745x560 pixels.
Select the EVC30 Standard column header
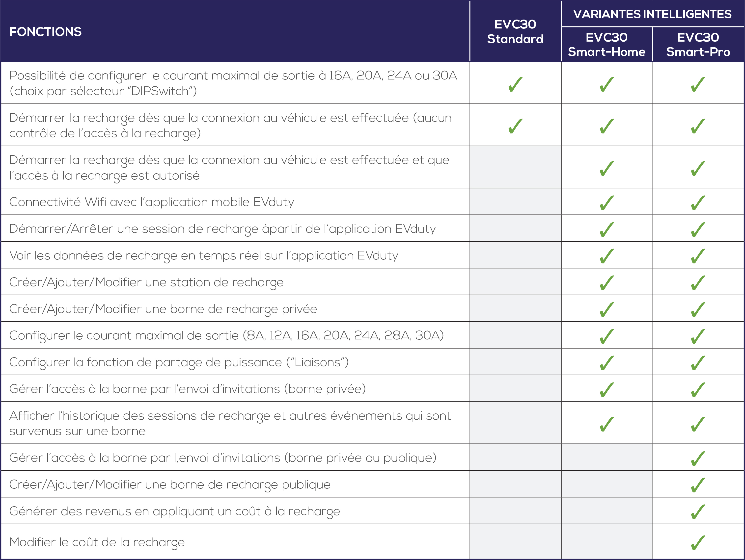(x=515, y=32)
